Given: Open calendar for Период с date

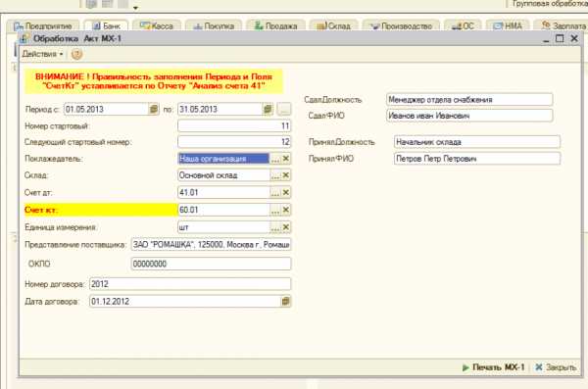Looking at the screenshot, I should click(x=154, y=109).
